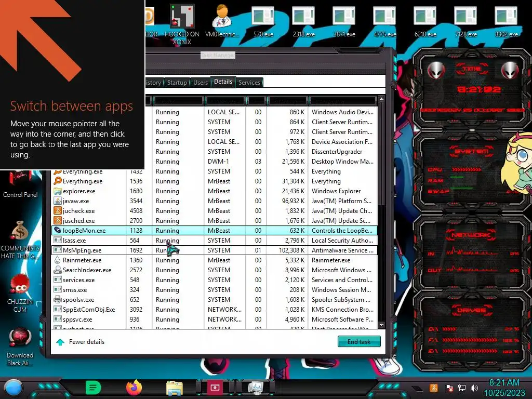
Task: Open the Control Panel desktop icon
Action: [x=20, y=184]
